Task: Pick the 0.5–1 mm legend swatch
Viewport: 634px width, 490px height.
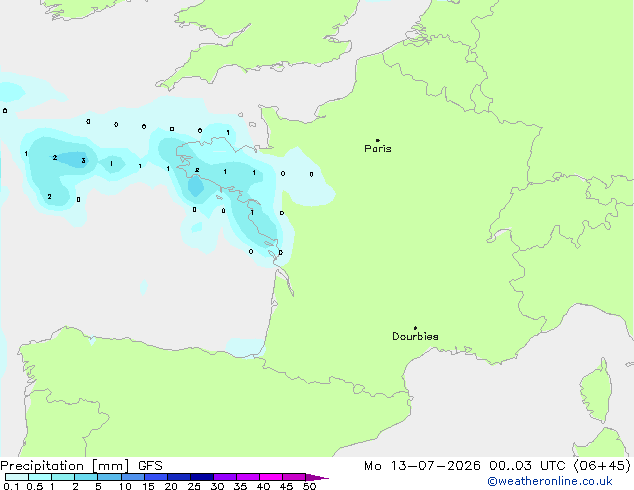Action: click(40, 477)
